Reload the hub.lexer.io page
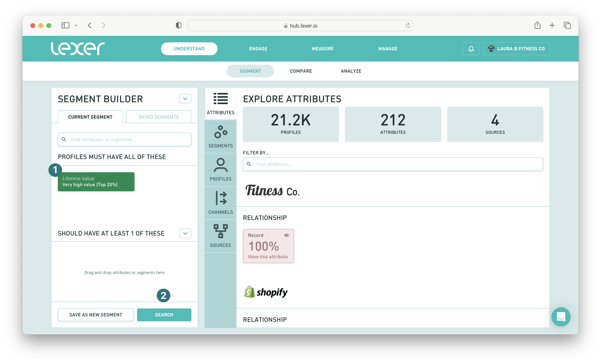 pyautogui.click(x=408, y=25)
